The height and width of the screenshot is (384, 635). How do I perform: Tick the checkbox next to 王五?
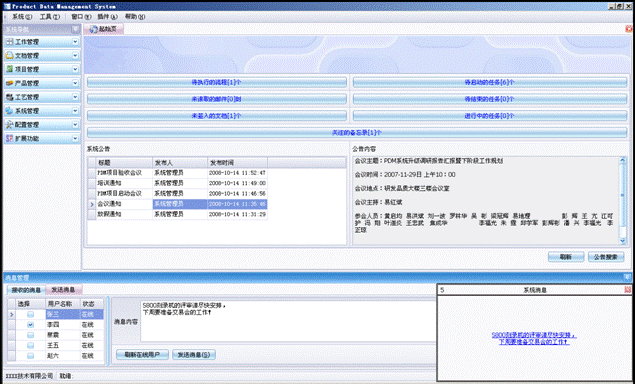[x=30, y=345]
